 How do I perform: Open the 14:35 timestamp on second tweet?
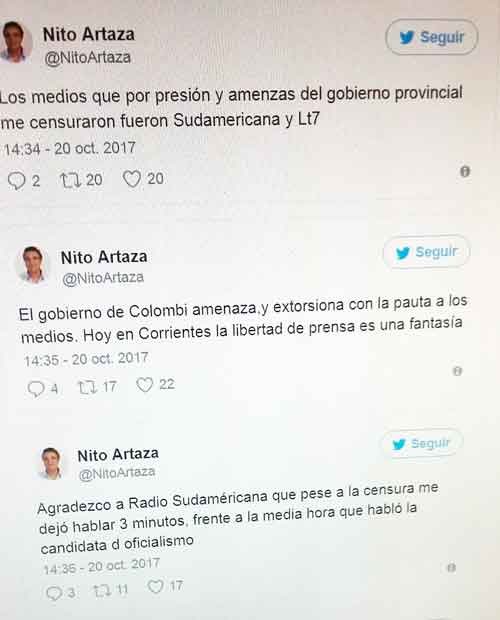coord(86,359)
